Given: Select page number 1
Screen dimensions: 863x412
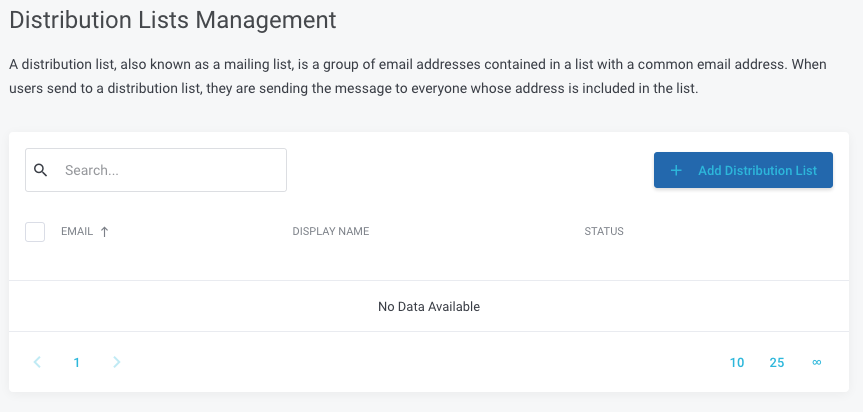Looking at the screenshot, I should click(x=77, y=362).
